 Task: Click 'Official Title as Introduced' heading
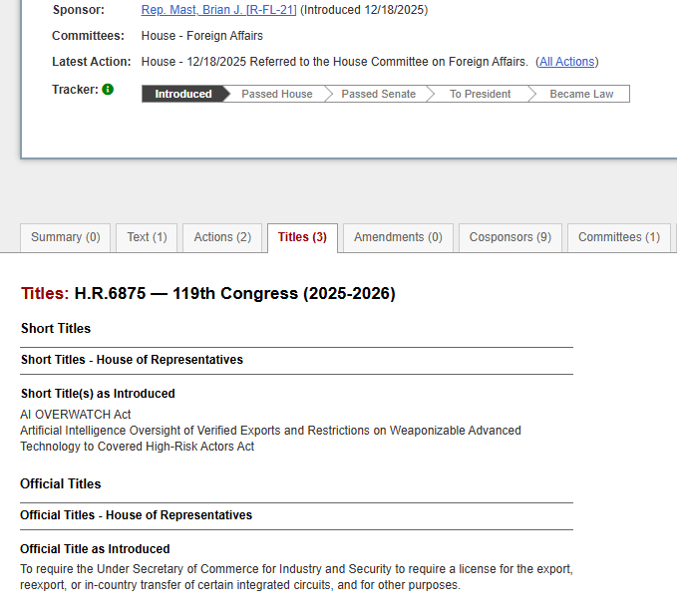click(x=95, y=549)
